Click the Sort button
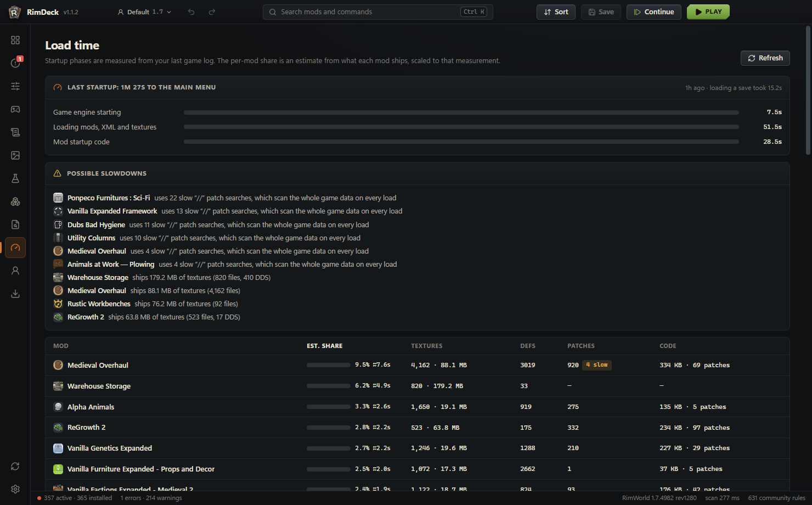The image size is (812, 505). pos(556,12)
